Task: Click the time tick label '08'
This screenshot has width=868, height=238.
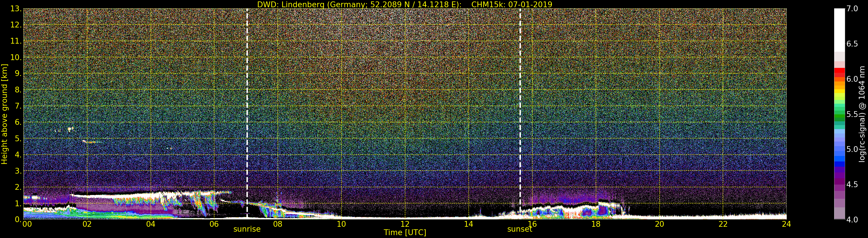Action: click(x=278, y=224)
